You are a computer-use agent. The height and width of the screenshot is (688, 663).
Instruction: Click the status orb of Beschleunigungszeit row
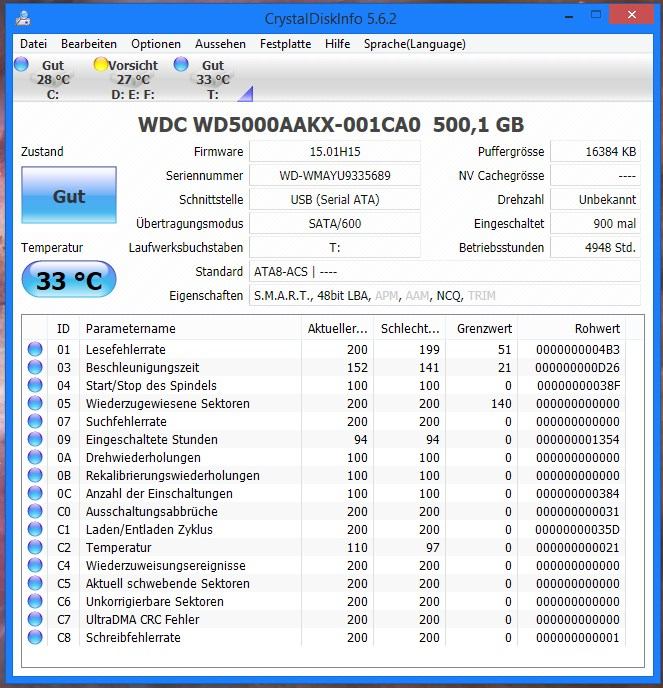pyautogui.click(x=35, y=367)
